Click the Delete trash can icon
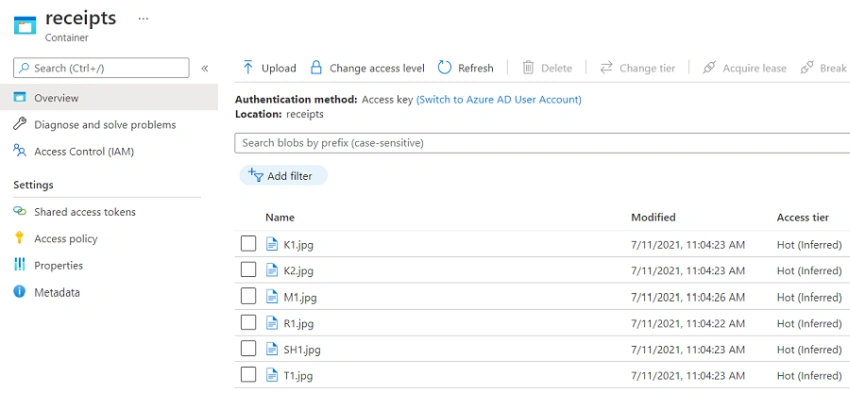850x394 pixels. click(x=528, y=67)
